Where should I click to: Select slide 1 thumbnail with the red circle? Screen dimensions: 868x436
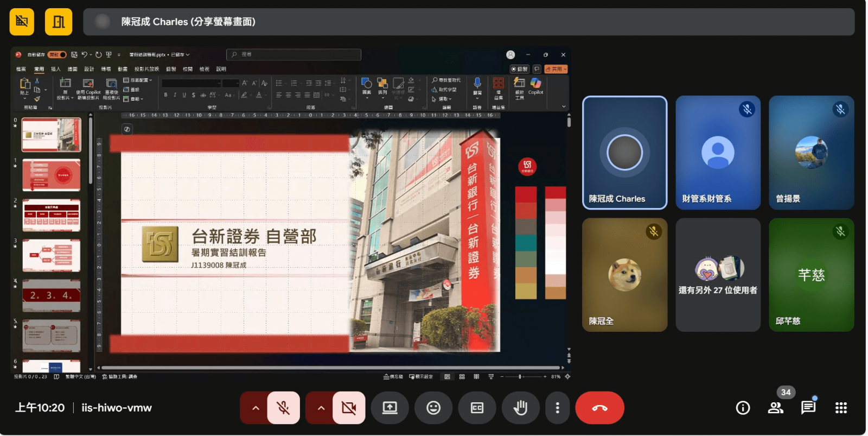52,175
